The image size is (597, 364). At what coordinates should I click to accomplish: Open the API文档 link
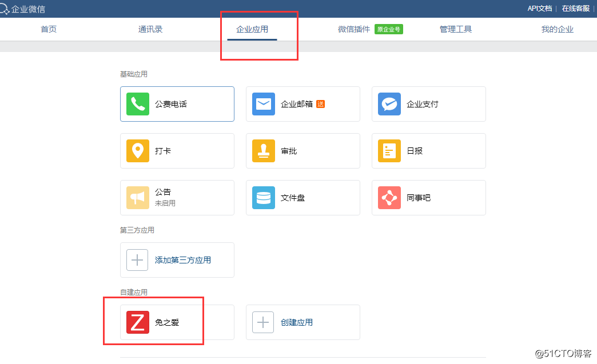tap(539, 9)
